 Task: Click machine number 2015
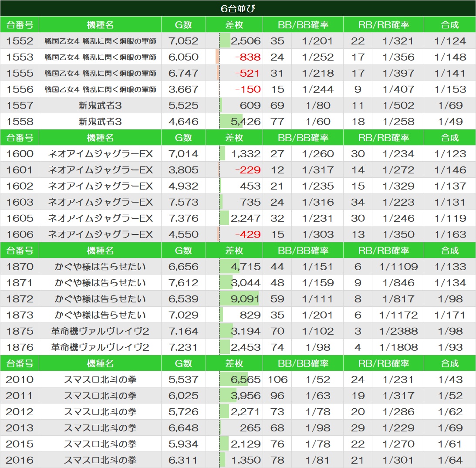pyautogui.click(x=20, y=444)
